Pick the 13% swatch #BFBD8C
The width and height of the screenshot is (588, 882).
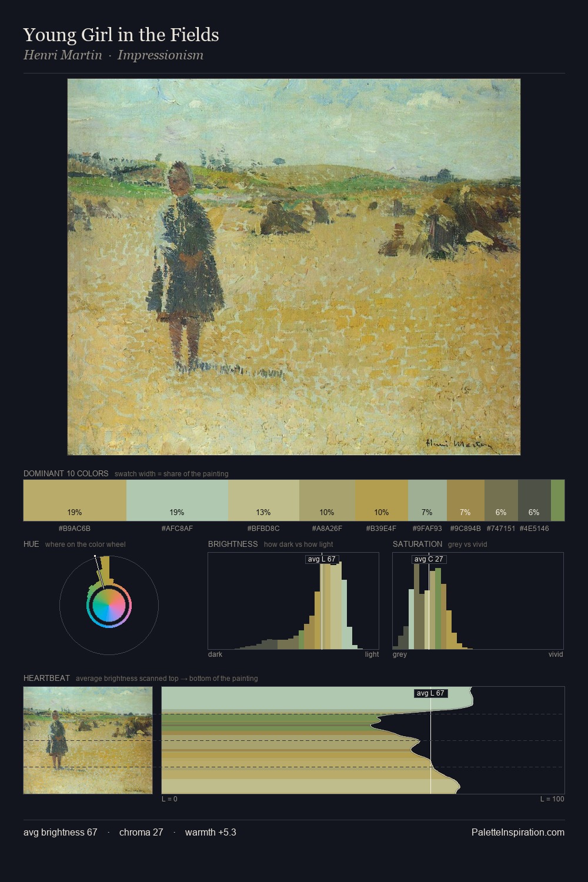[x=263, y=500]
